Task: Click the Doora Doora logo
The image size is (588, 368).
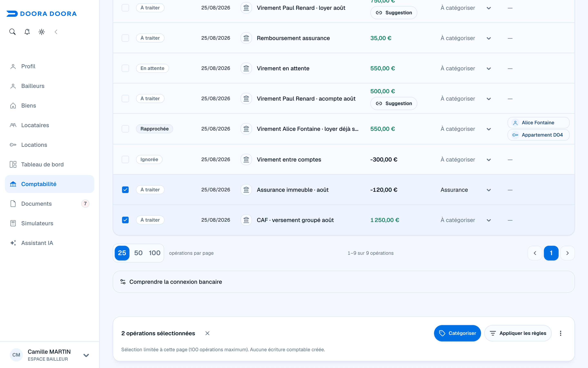Action: (x=42, y=14)
